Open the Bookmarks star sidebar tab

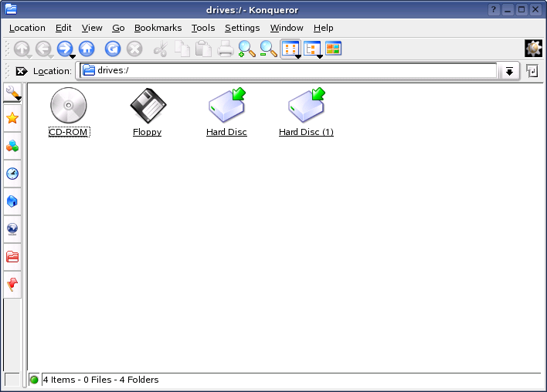pos(12,118)
